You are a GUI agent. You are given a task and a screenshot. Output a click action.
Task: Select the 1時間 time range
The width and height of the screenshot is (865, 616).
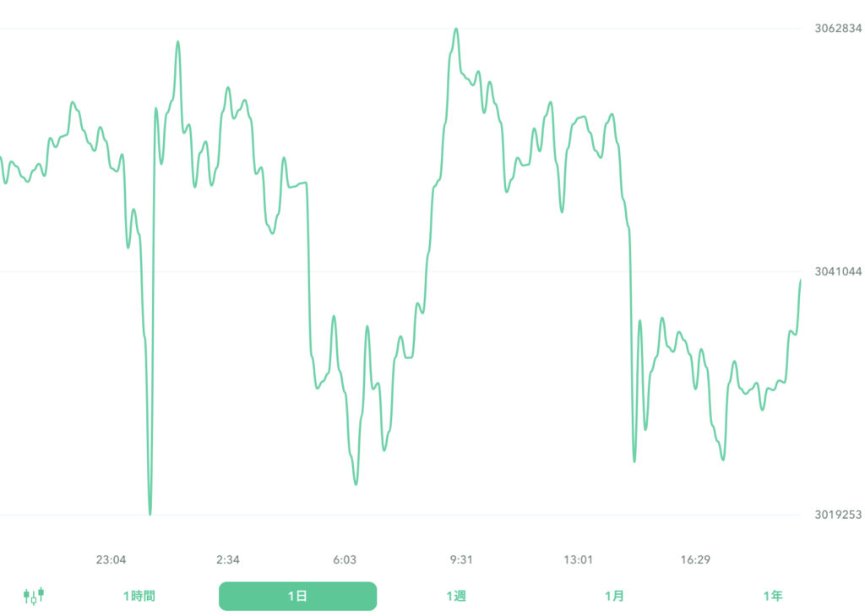[139, 596]
